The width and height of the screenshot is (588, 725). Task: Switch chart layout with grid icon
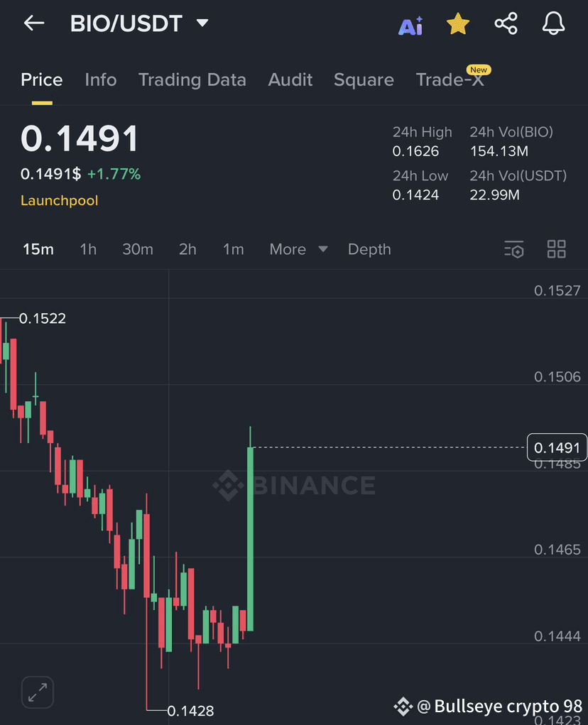click(556, 249)
